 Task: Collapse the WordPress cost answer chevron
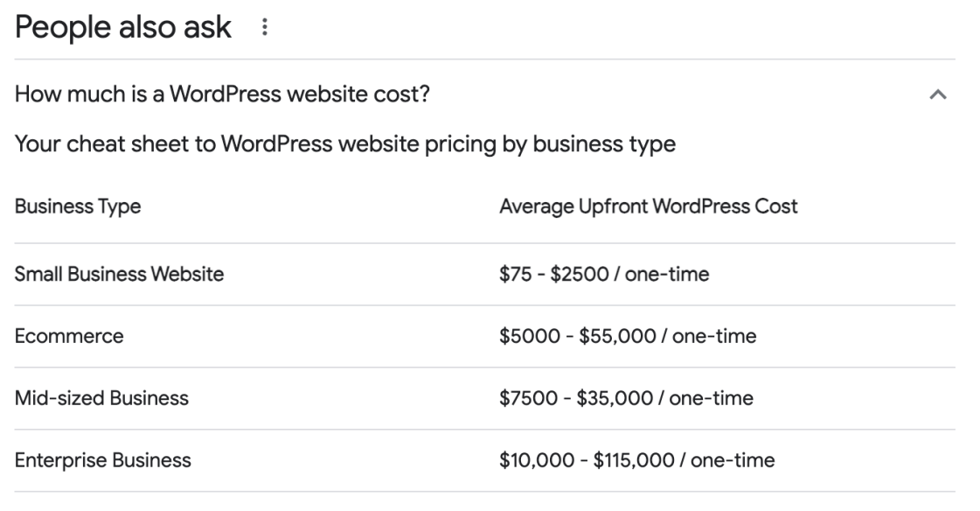937,94
